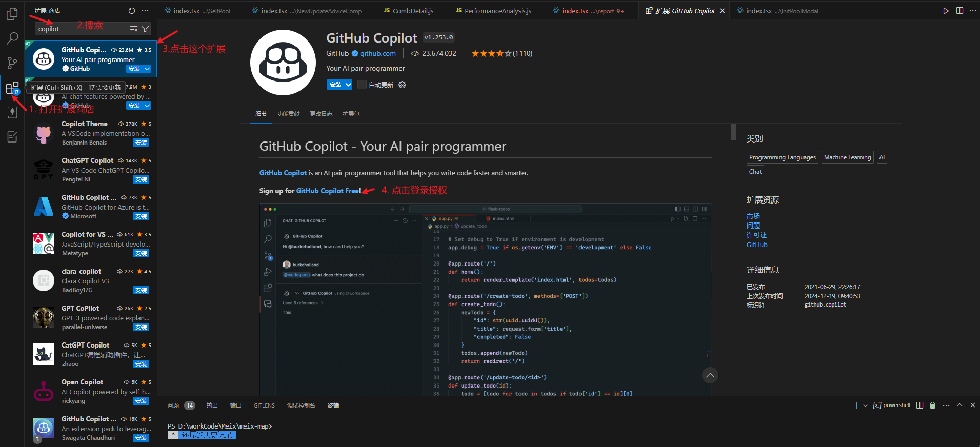The width and height of the screenshot is (980, 447).
Task: Click the extension page vertical scrollbar
Action: coord(734,132)
